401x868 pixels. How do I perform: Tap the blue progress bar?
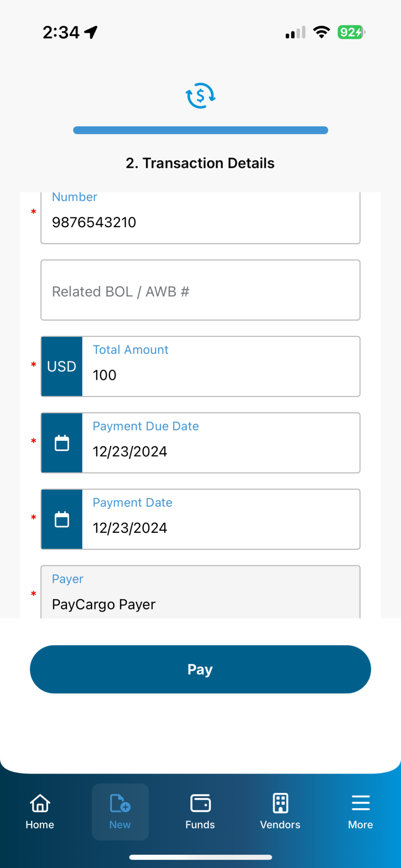[x=200, y=130]
